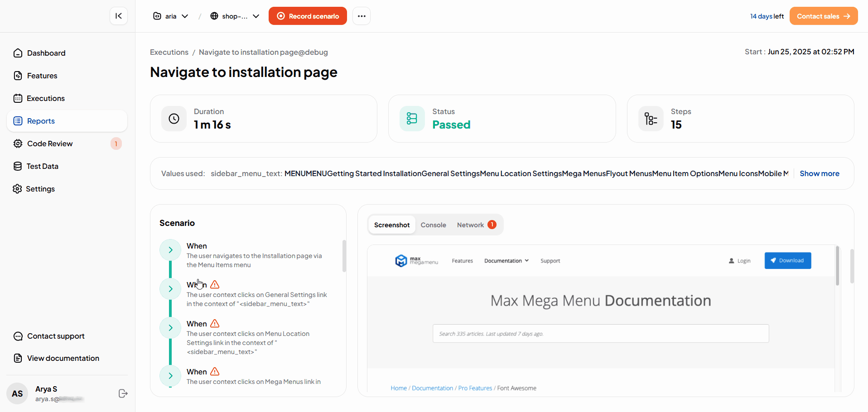Click the Show more link
This screenshot has height=412, width=868.
click(x=819, y=173)
